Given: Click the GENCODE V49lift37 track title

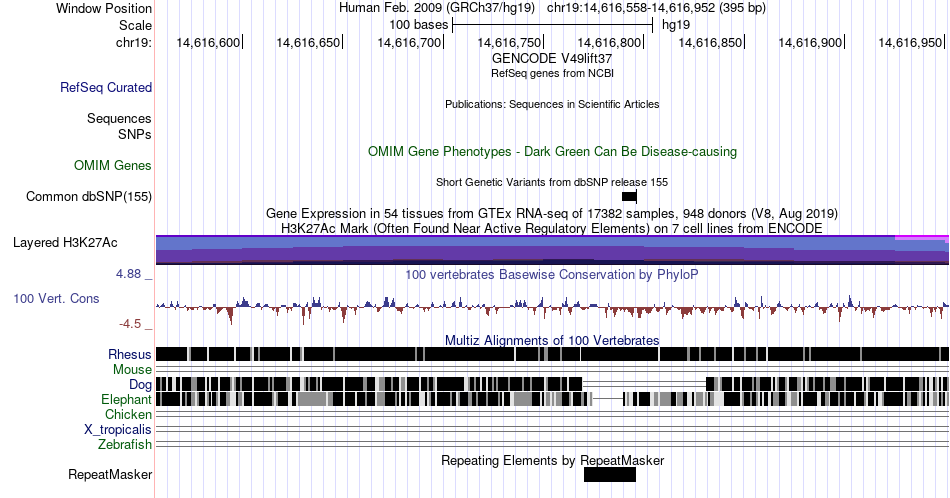Looking at the screenshot, I should [552, 59].
